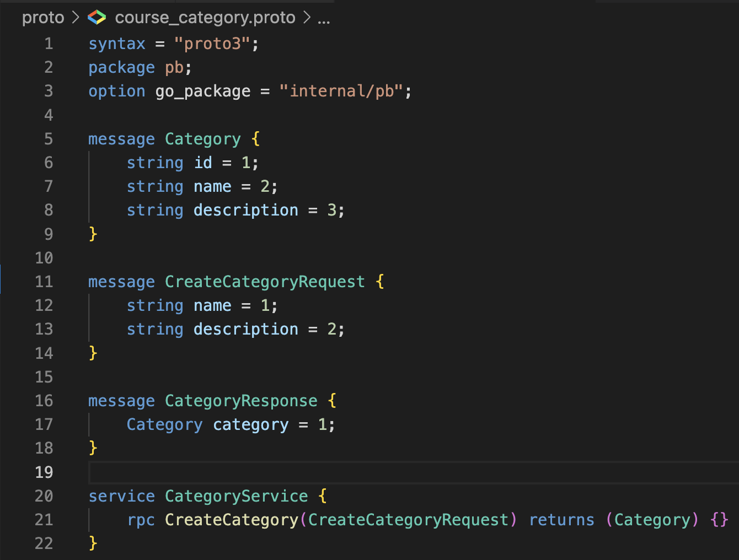Select the CategoryService service name
The image size is (739, 560).
(x=236, y=496)
